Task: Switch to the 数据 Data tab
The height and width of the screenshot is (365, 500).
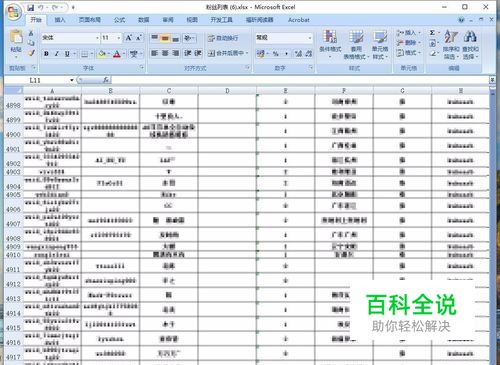Action: (x=144, y=20)
